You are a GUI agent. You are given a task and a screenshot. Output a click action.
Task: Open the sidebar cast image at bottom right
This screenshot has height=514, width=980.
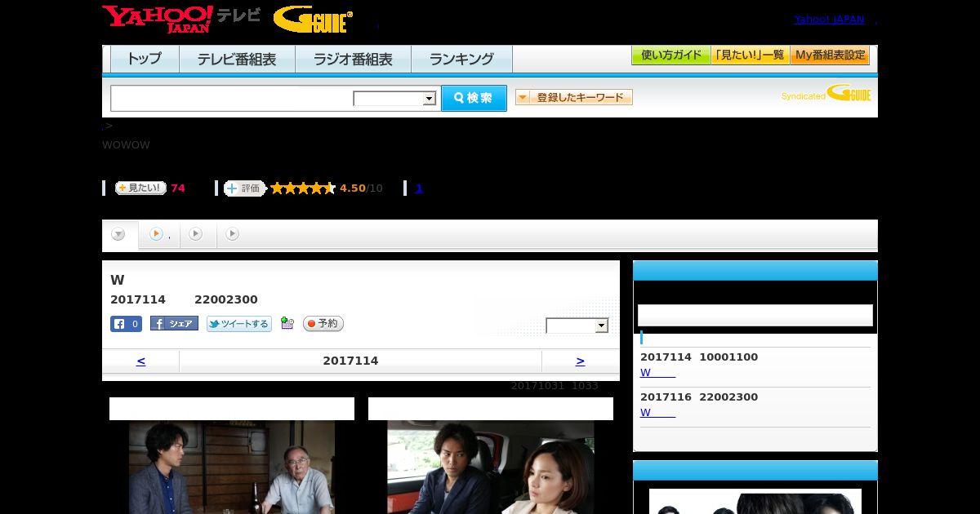point(755,501)
